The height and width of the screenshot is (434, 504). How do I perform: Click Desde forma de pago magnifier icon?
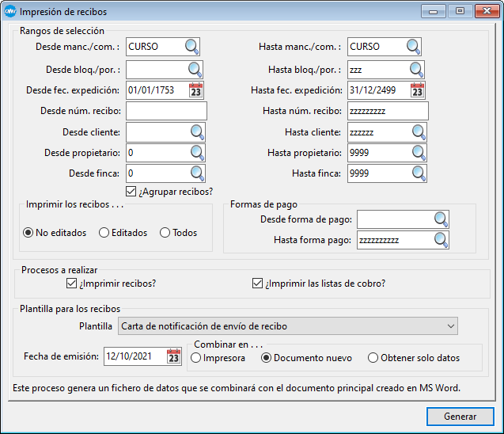coord(440,219)
